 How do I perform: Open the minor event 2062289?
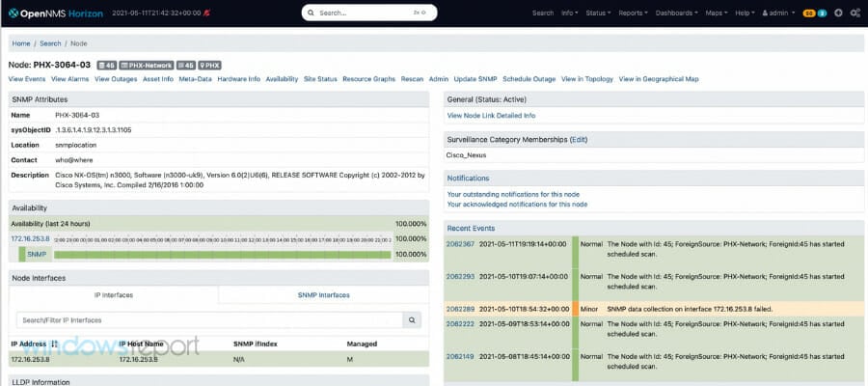click(460, 309)
